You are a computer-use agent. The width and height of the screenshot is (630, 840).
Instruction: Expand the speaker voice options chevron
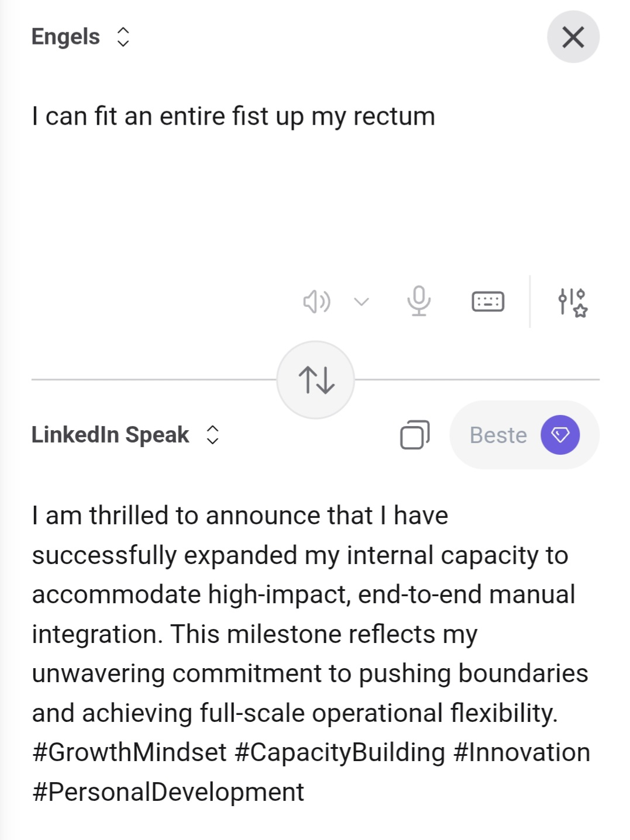[362, 302]
